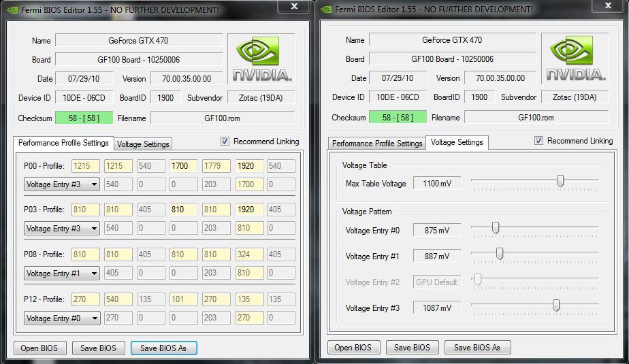Open the P03 profile Voltage Entry #3 dropdown
Screen dimensions: 629x364
[62, 228]
